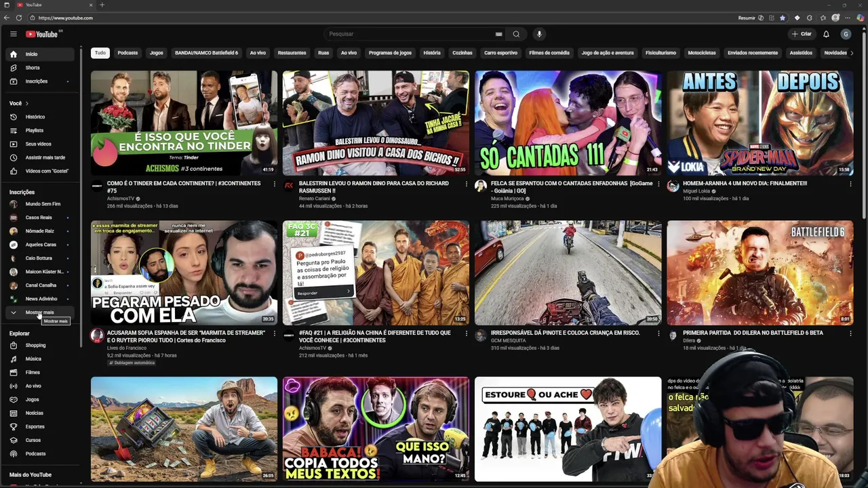Viewport: 868px width, 488px height.
Task: Open Mundo Sem Fim subscription
Action: pos(39,204)
